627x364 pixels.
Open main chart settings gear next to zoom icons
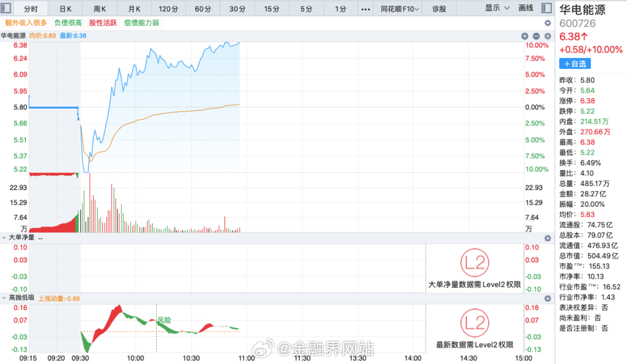[548, 36]
